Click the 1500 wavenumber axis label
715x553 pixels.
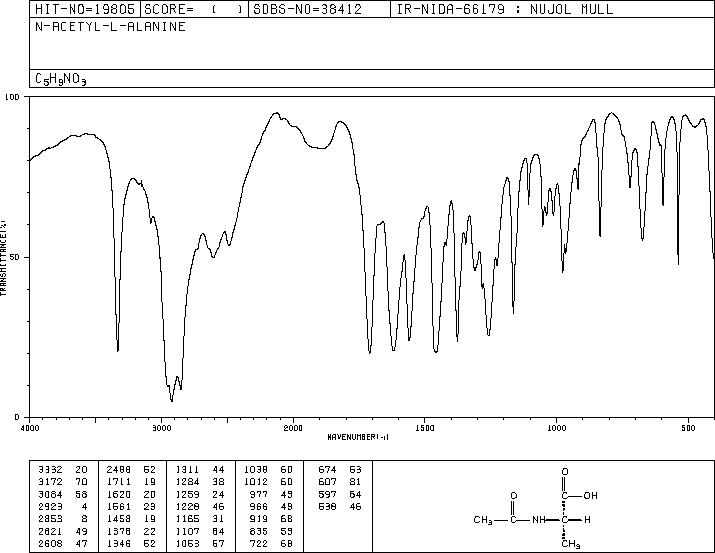pyautogui.click(x=425, y=428)
